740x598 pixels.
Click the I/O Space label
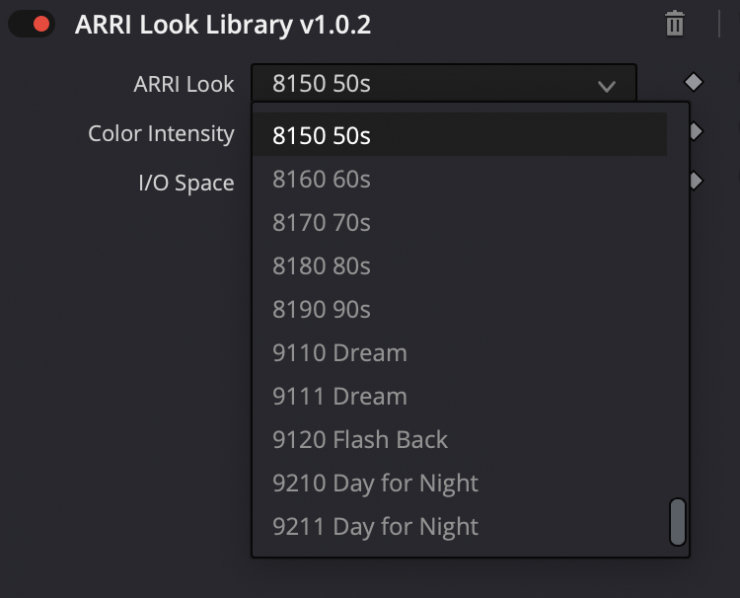coord(186,183)
